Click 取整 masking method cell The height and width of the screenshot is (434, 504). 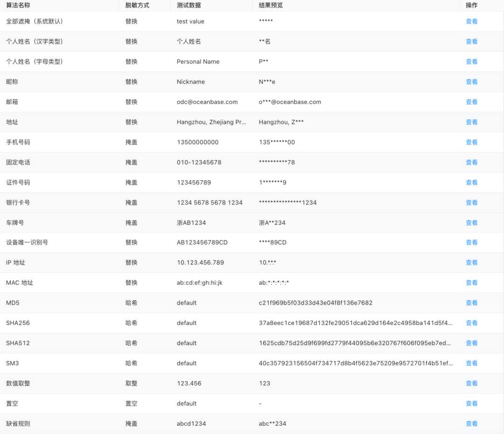131,383
